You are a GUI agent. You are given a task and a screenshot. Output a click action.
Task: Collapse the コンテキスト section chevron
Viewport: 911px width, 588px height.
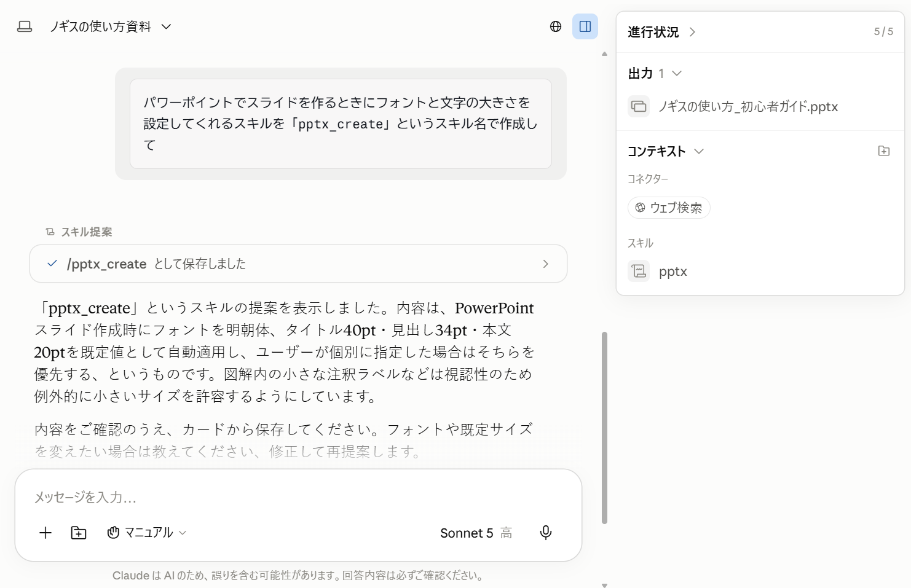699,151
